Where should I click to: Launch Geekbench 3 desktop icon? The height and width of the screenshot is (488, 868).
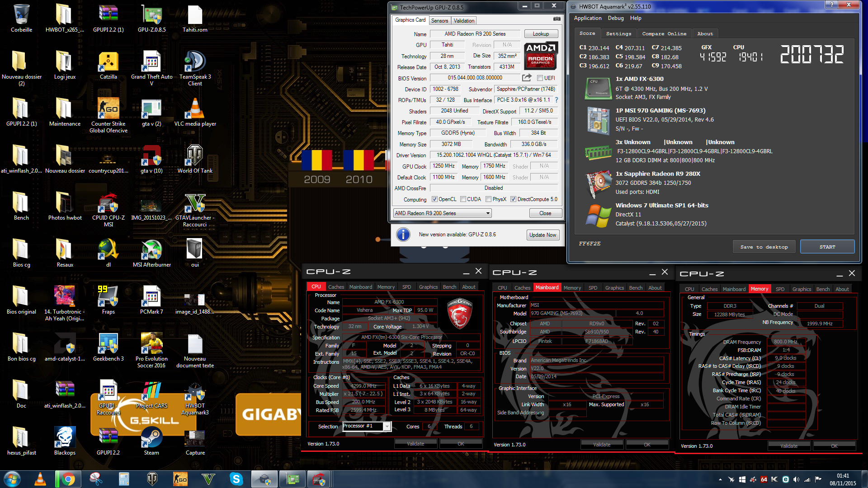[x=108, y=347]
